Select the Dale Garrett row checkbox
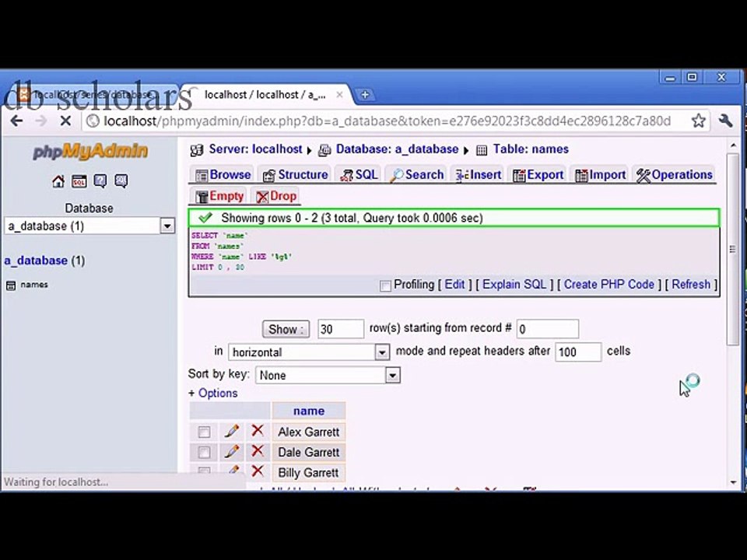This screenshot has height=560, width=747. point(204,452)
